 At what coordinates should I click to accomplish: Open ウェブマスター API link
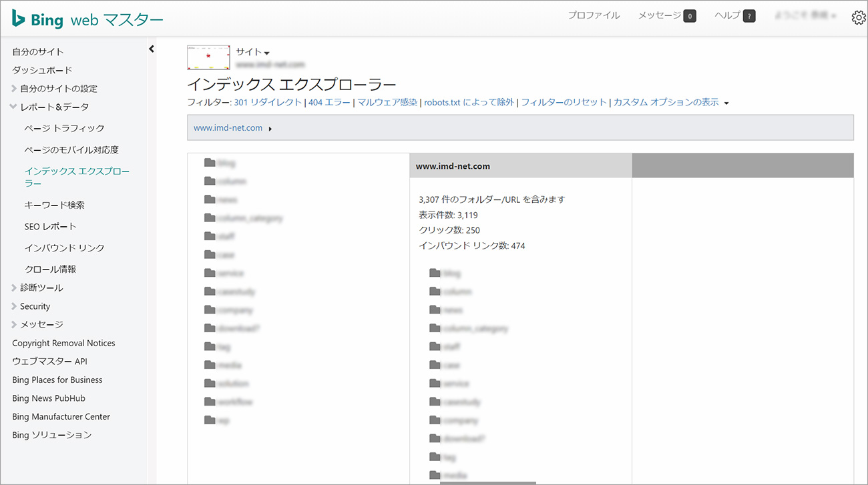(49, 362)
